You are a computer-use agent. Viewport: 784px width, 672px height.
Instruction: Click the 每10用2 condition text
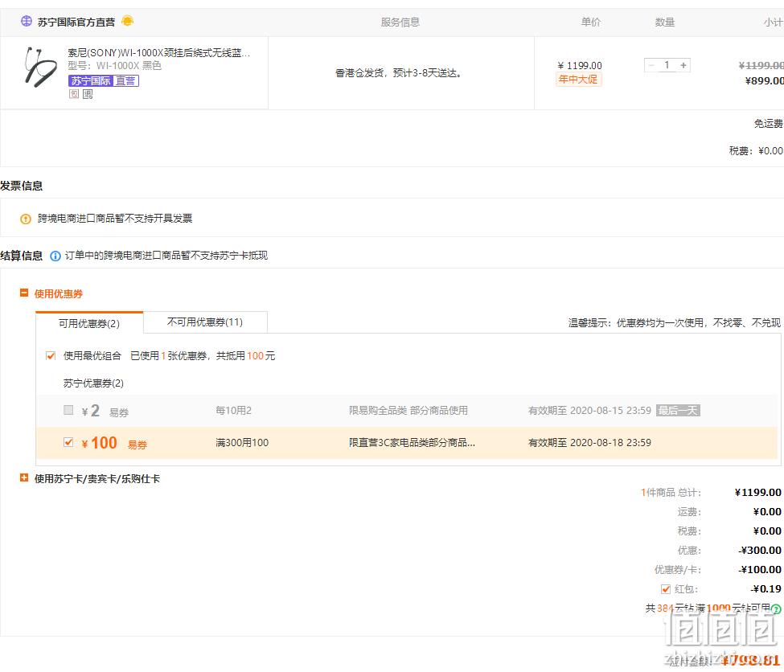click(x=233, y=411)
